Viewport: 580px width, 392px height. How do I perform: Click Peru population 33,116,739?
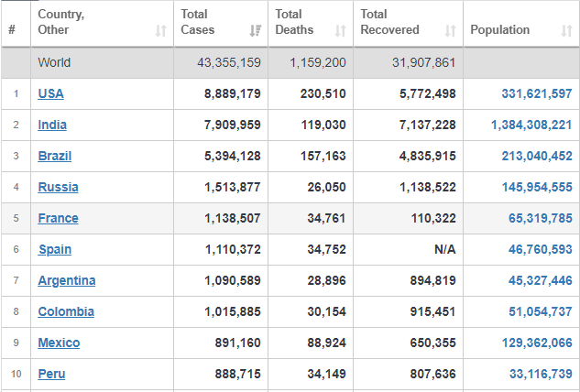[x=541, y=374]
